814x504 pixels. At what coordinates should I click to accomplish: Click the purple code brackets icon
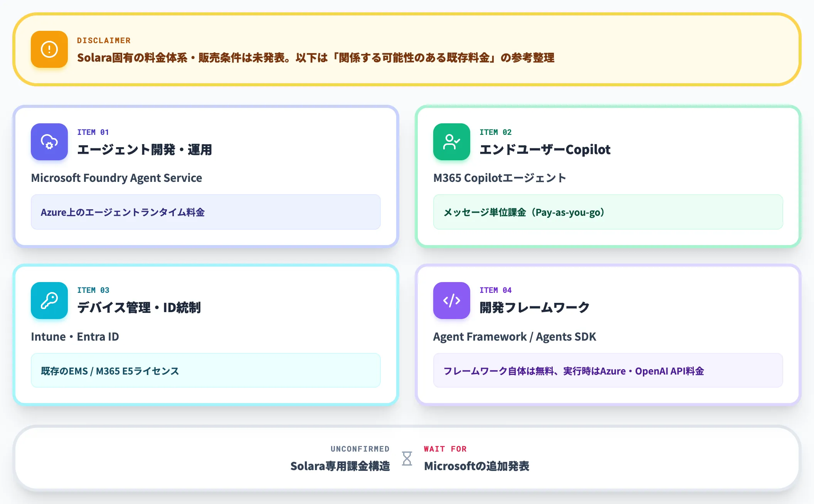(452, 301)
